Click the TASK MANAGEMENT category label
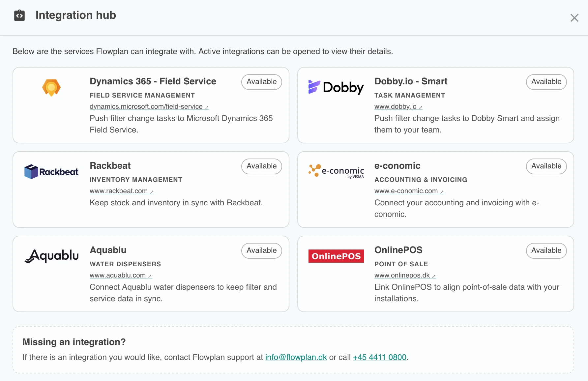The height and width of the screenshot is (381, 588). click(x=410, y=95)
